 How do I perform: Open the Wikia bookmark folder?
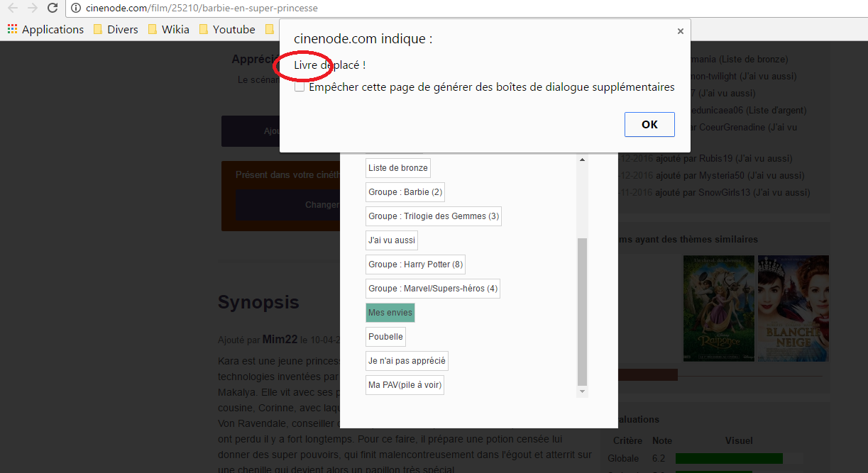click(x=168, y=29)
